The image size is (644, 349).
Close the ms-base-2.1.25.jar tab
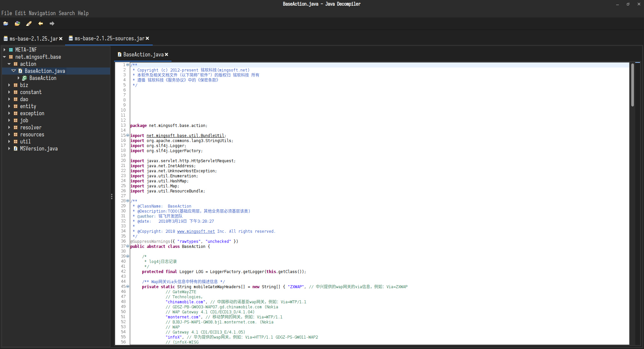click(x=61, y=39)
